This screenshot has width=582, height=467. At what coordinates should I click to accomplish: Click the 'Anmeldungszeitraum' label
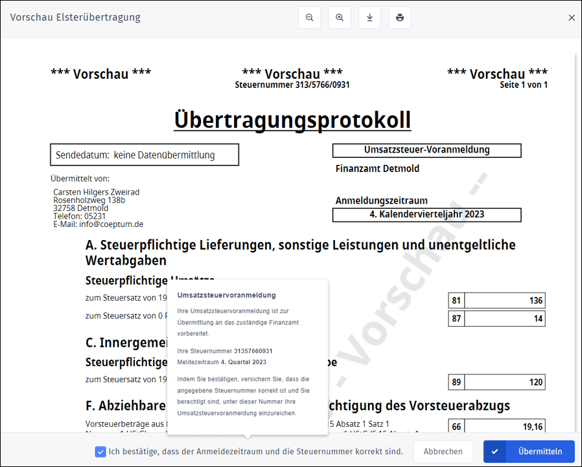coord(381,200)
